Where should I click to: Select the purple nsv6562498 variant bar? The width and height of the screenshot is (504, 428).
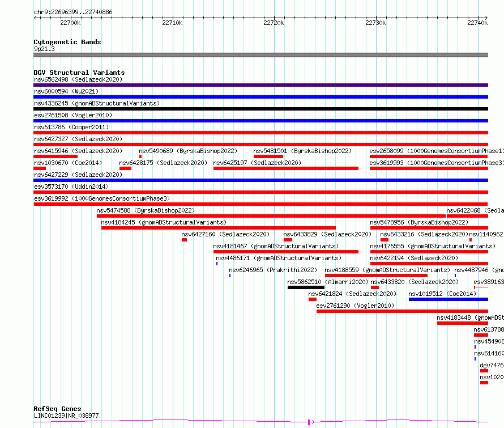pos(260,85)
